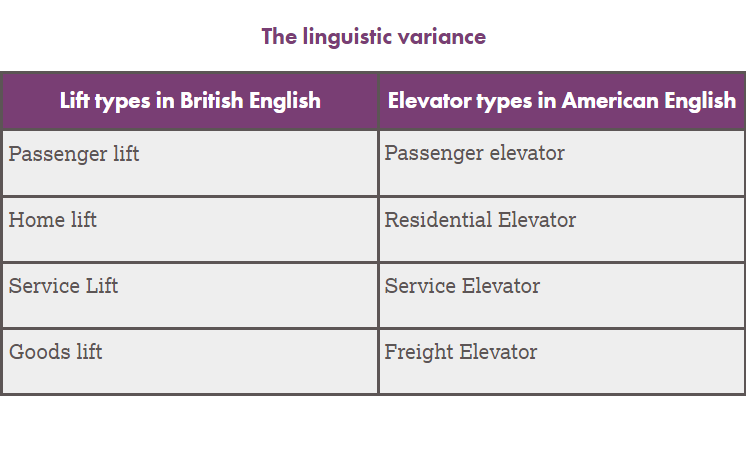746x449 pixels.
Task: Select the "Residential Elevator" cell
Action: click(480, 220)
